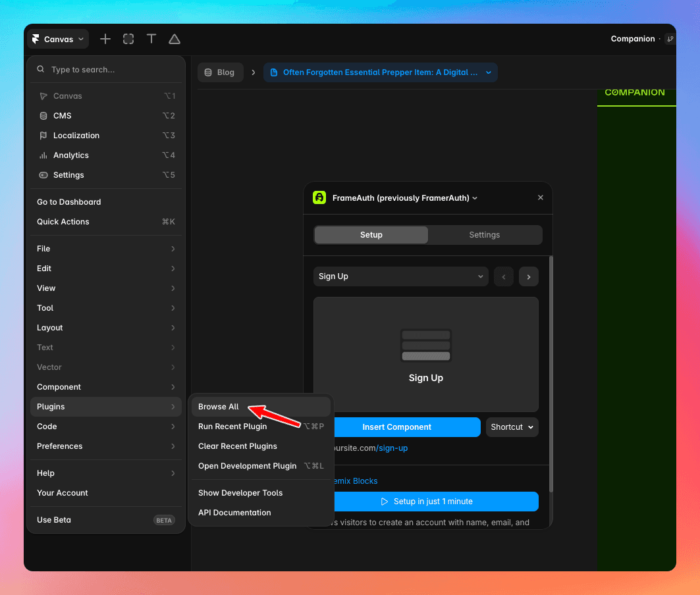Choose Run Recent Plugin

point(261,427)
